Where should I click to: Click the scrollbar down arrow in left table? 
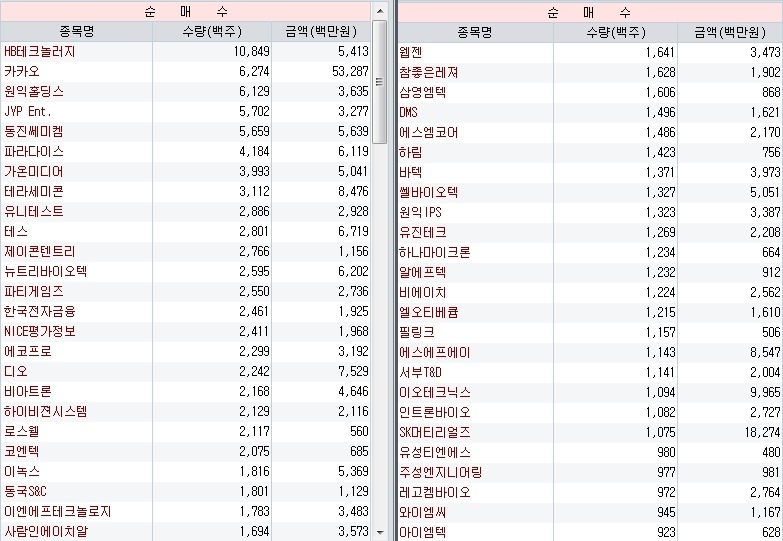point(380,533)
